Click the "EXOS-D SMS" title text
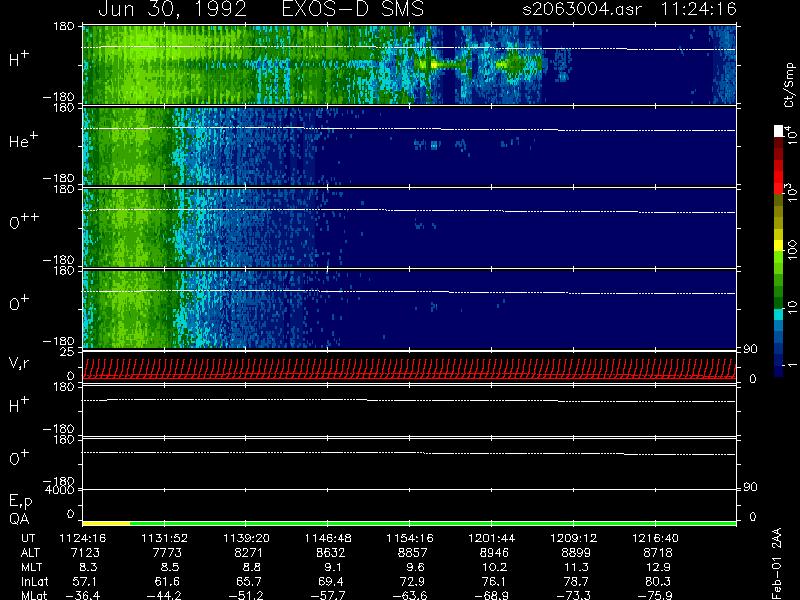Viewport: 800px width, 600px height. (352, 9)
